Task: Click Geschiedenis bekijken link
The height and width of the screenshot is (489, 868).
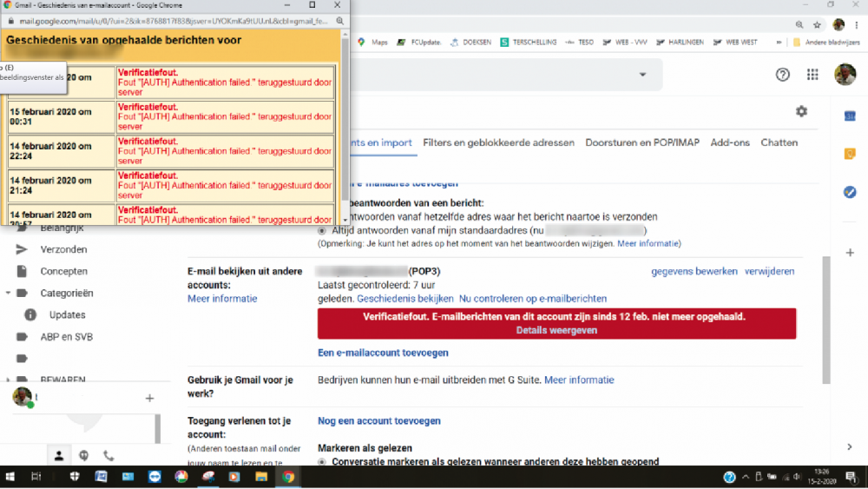Action: [404, 299]
